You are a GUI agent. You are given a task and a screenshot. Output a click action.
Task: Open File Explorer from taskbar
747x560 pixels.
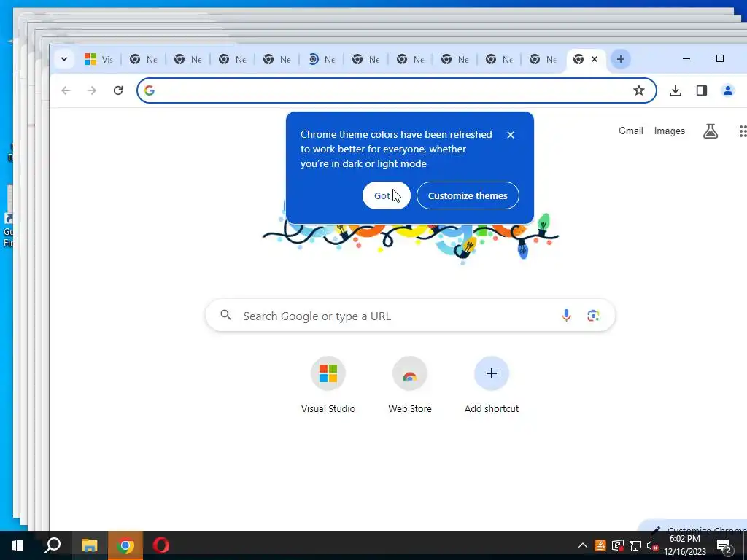point(89,545)
